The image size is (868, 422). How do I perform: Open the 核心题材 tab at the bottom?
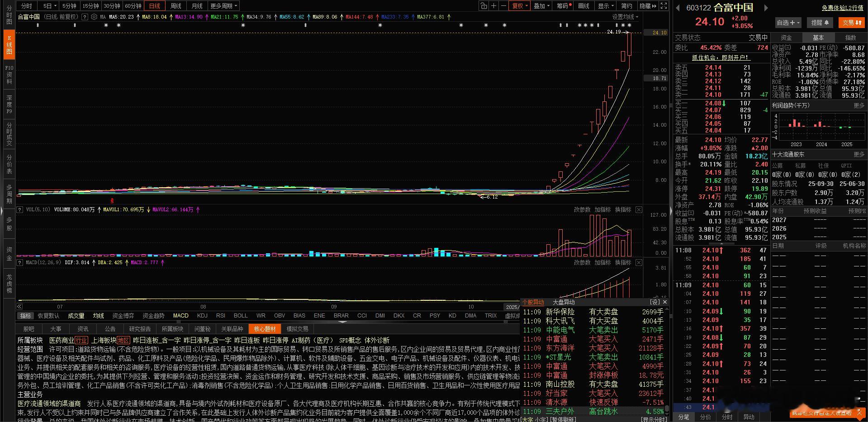tap(264, 329)
